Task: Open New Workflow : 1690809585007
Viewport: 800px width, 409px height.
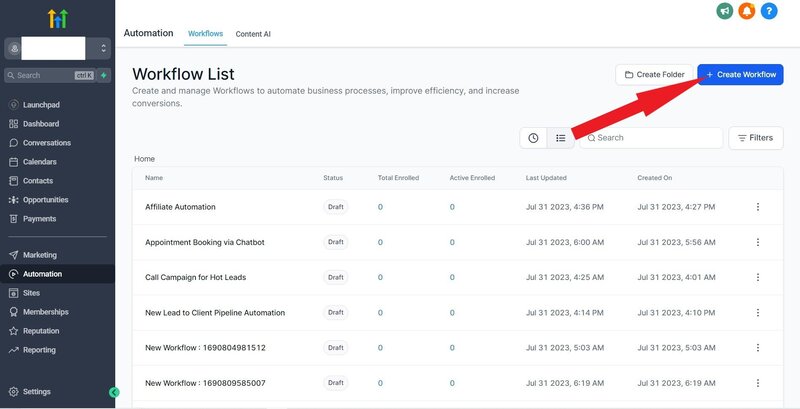Action: tap(205, 383)
